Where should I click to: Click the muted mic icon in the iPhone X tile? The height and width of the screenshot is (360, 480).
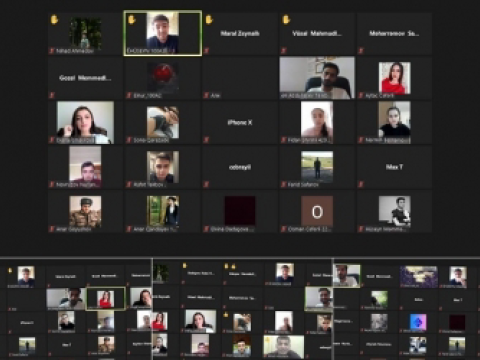(x=206, y=140)
